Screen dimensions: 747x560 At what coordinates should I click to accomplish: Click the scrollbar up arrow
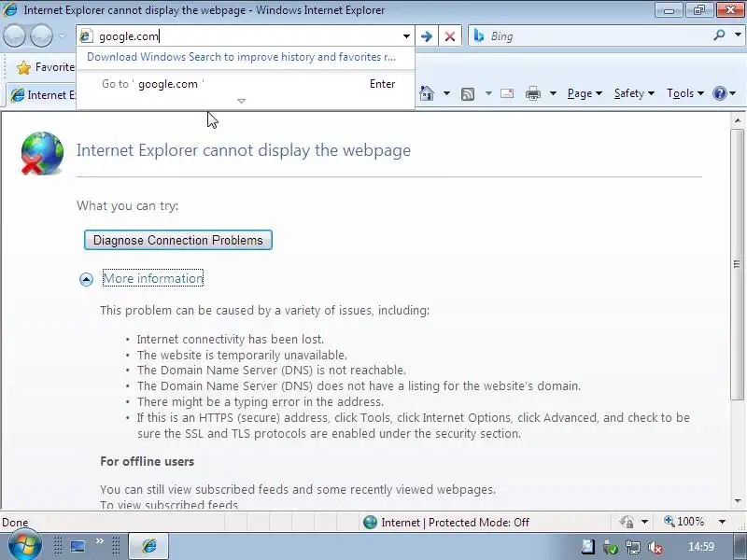738,120
